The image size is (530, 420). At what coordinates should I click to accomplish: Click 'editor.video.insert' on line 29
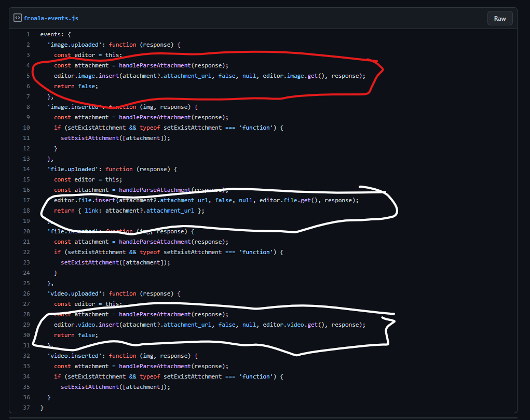tap(86, 325)
